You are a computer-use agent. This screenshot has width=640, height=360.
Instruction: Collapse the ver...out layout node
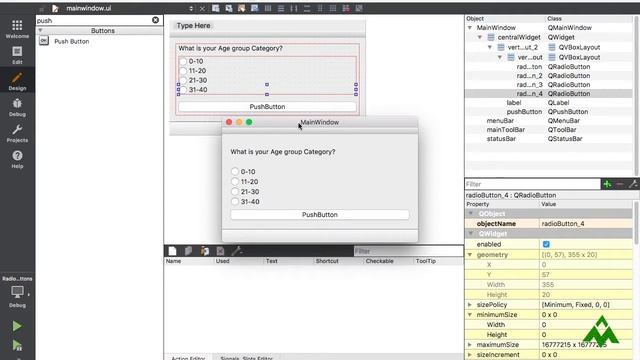[500, 58]
